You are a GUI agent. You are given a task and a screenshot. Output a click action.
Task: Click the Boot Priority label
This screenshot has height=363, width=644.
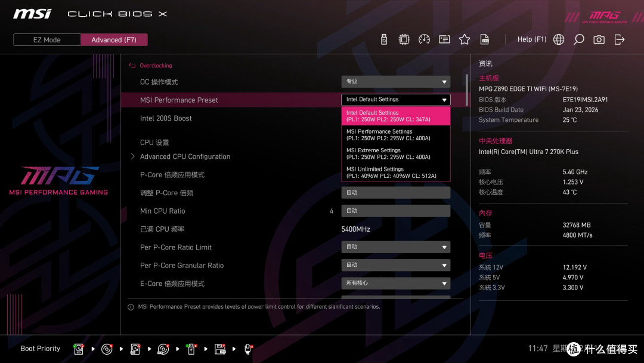[41, 348]
